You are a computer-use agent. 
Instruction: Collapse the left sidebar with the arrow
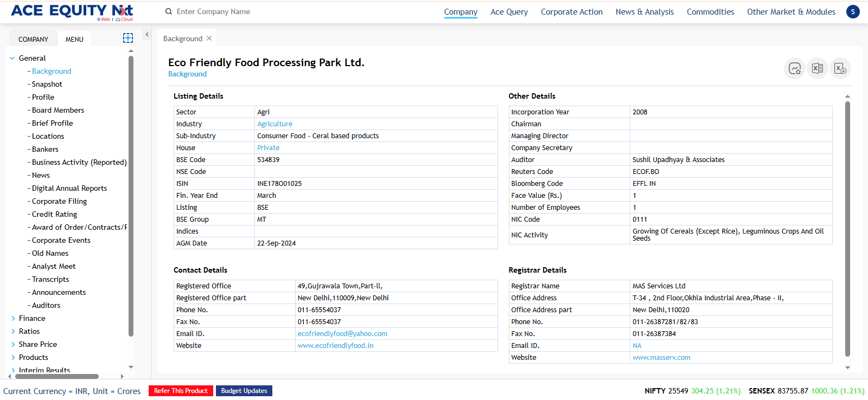147,35
